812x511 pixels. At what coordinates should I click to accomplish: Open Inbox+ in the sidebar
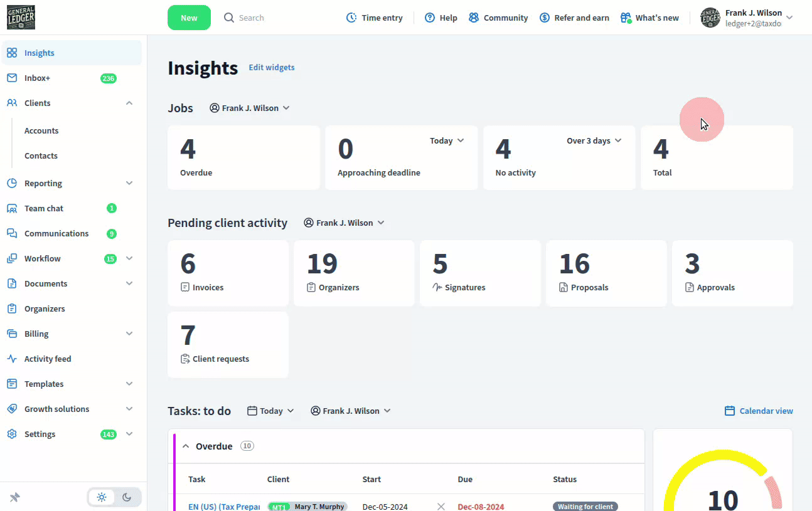coord(38,78)
